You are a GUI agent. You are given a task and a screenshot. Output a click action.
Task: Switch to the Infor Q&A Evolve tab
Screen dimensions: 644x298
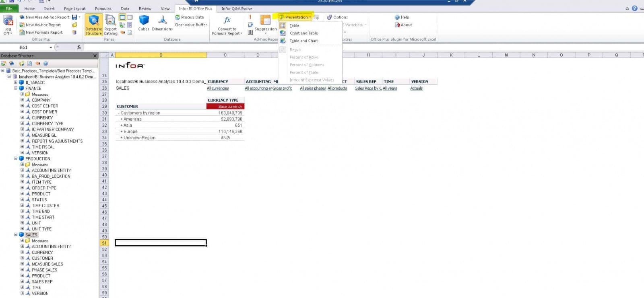[237, 8]
